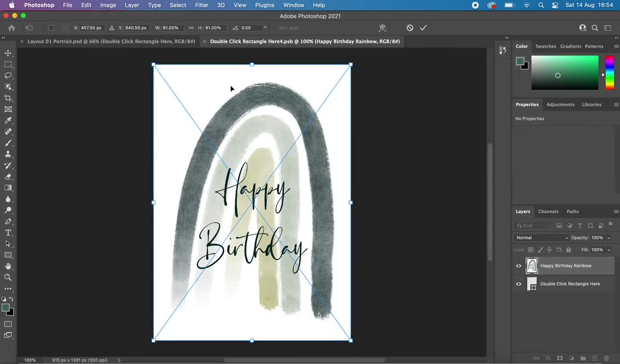Toggle the maintain aspect ratio link icon
The height and width of the screenshot is (364, 620).
pos(191,28)
